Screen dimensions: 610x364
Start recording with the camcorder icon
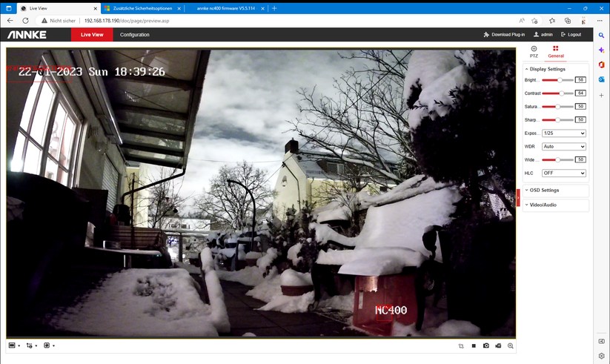click(498, 345)
